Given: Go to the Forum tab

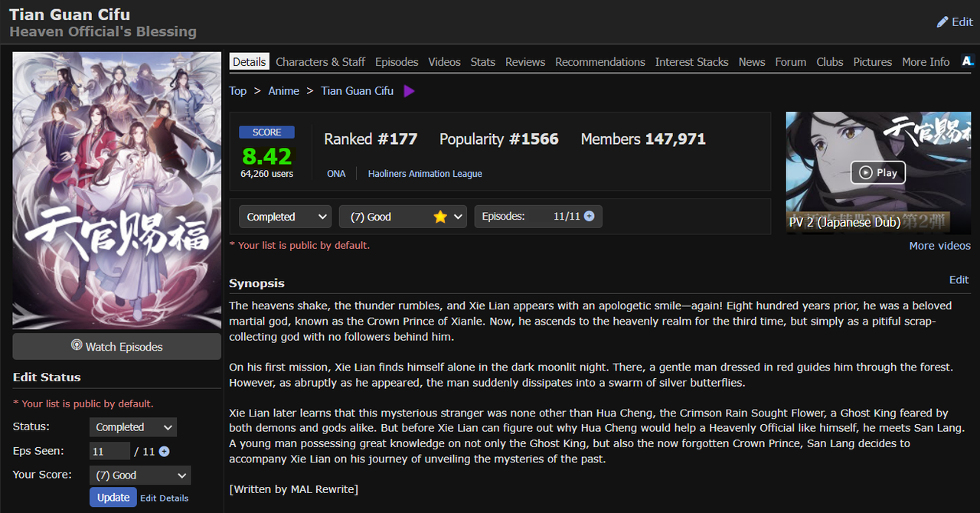Looking at the screenshot, I should [791, 62].
